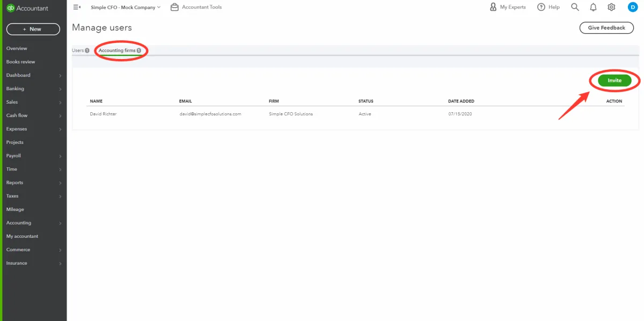Open My Experts person icon
Image resolution: width=644 pixels, height=321 pixels.
click(493, 7)
